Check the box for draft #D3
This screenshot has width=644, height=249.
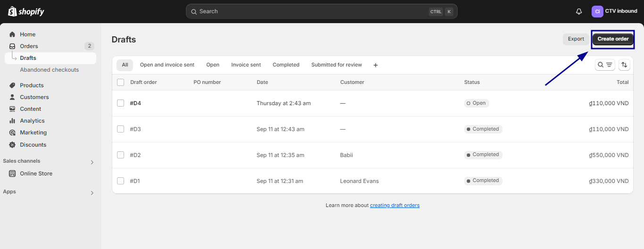coord(120,129)
